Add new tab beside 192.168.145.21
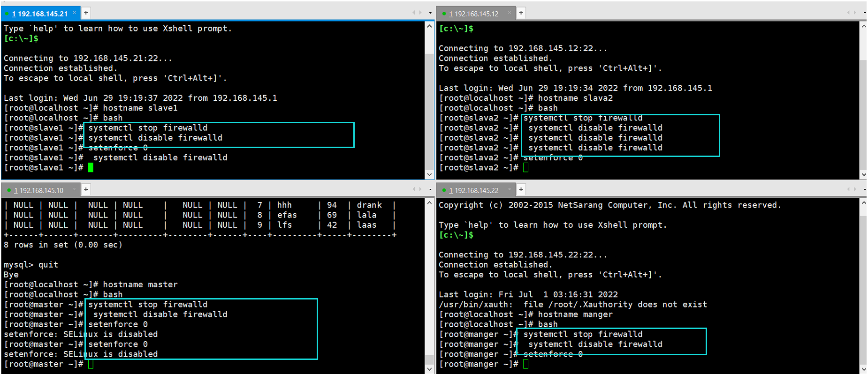This screenshot has height=374, width=868. [86, 13]
